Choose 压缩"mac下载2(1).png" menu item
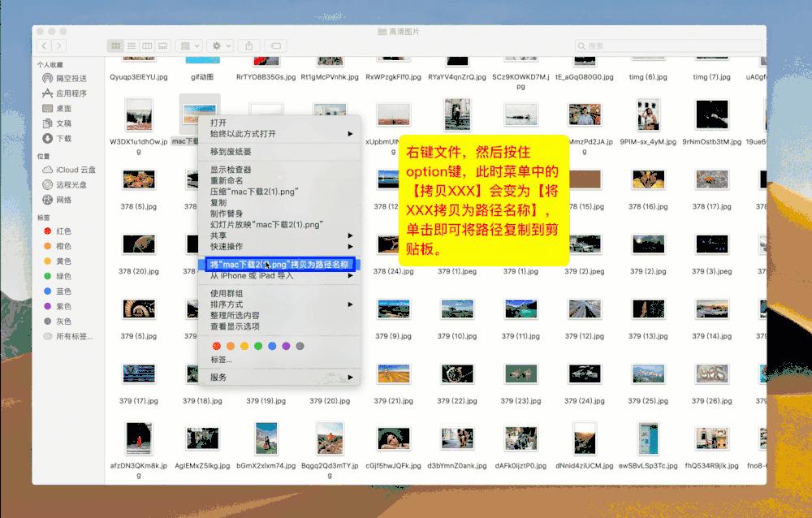The width and height of the screenshot is (812, 518). tap(279, 191)
